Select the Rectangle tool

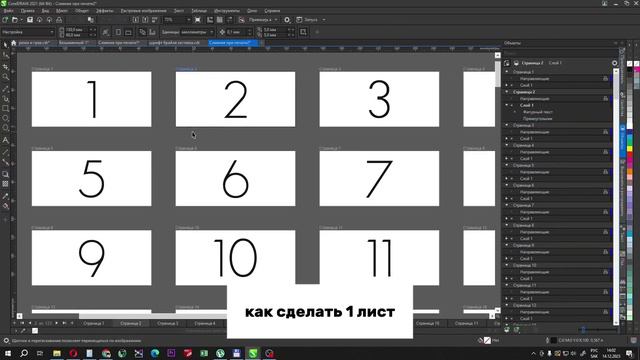(x=5, y=108)
